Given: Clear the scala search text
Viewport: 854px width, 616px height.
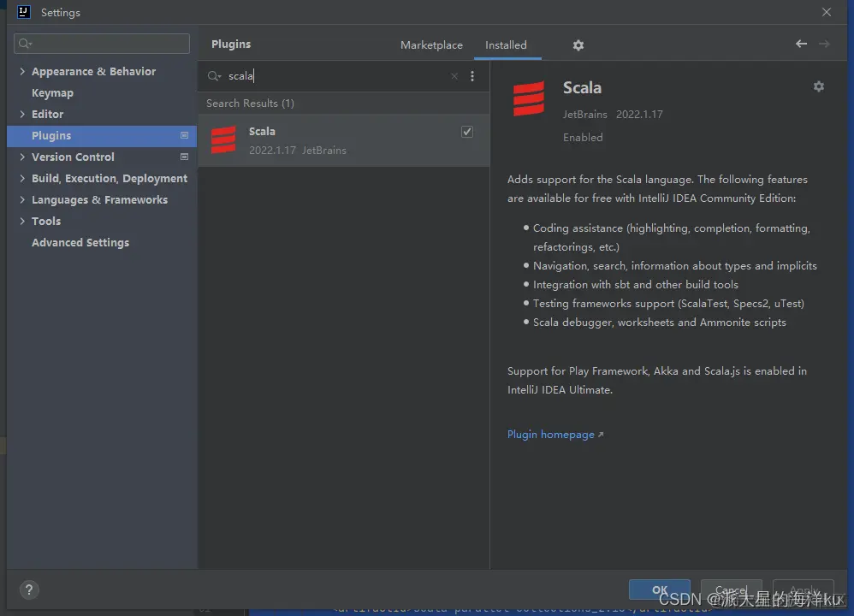Looking at the screenshot, I should tap(454, 76).
